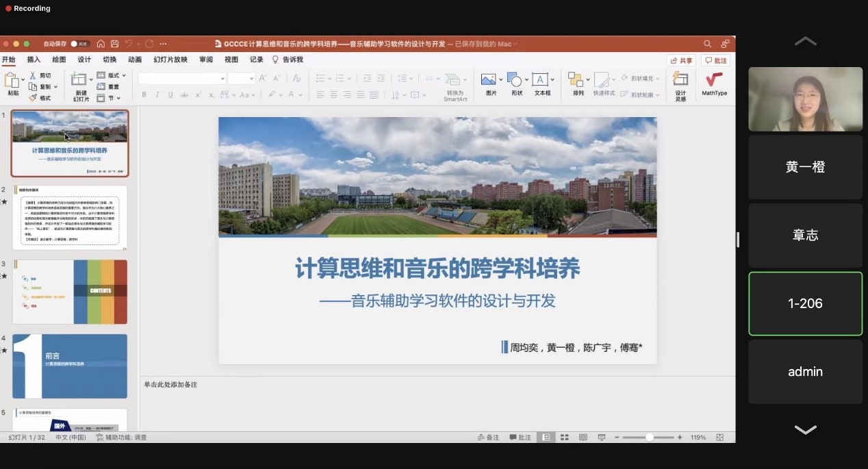Open the search magnifier in title bar
Viewport: 868px width, 469px height.
click(707, 44)
